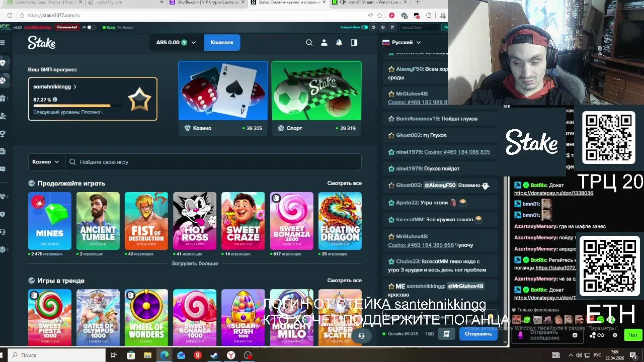644x362 pixels.
Task: Click Stake chat scrollbar down arrow
Action: coord(506,342)
